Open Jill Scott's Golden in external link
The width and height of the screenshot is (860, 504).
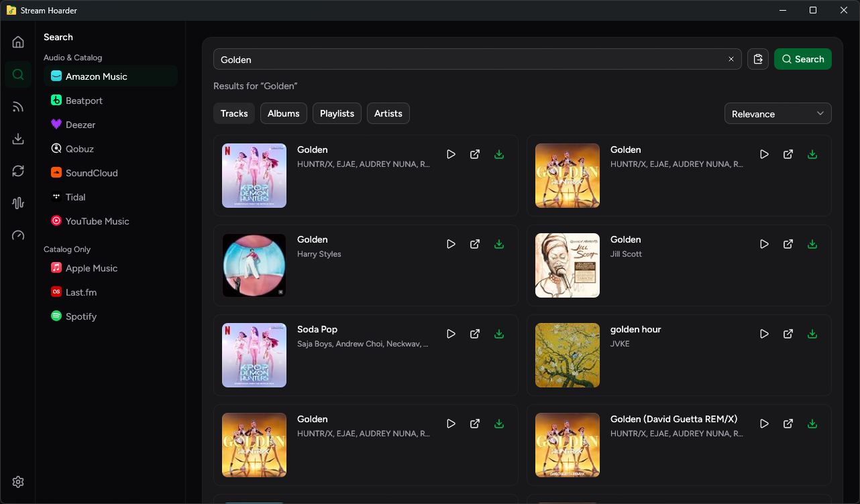tap(788, 244)
